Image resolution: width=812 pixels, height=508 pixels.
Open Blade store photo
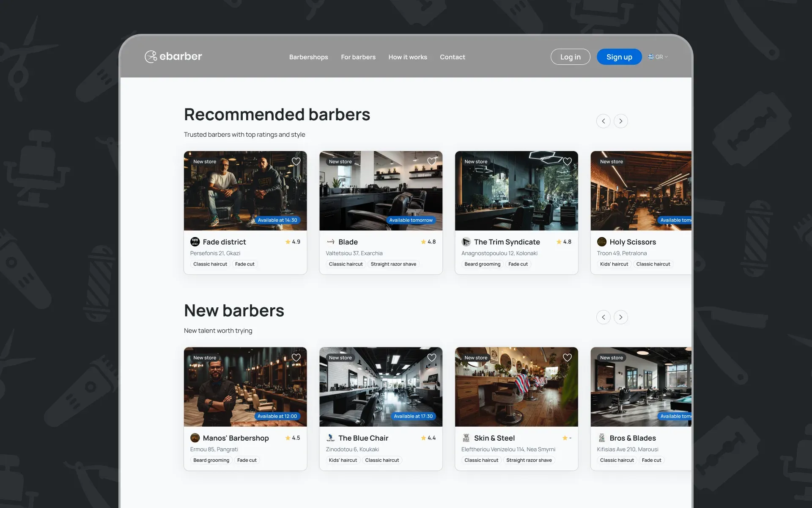point(381,190)
